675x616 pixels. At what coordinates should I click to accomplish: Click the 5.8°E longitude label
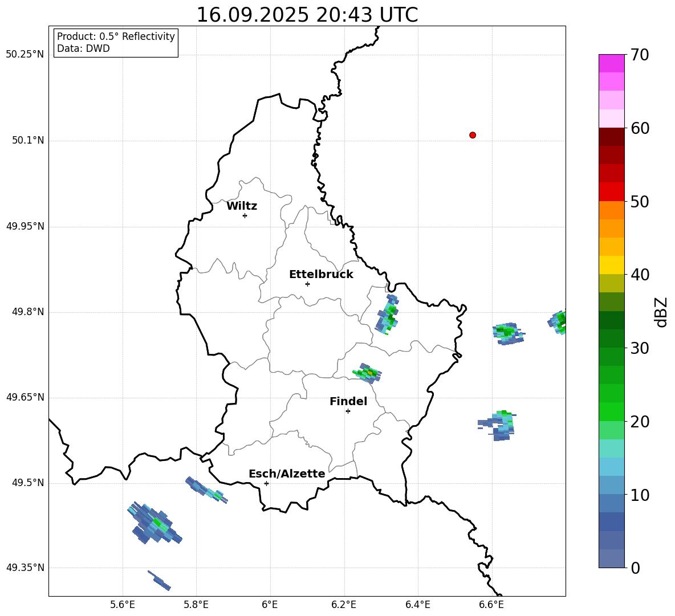(196, 605)
